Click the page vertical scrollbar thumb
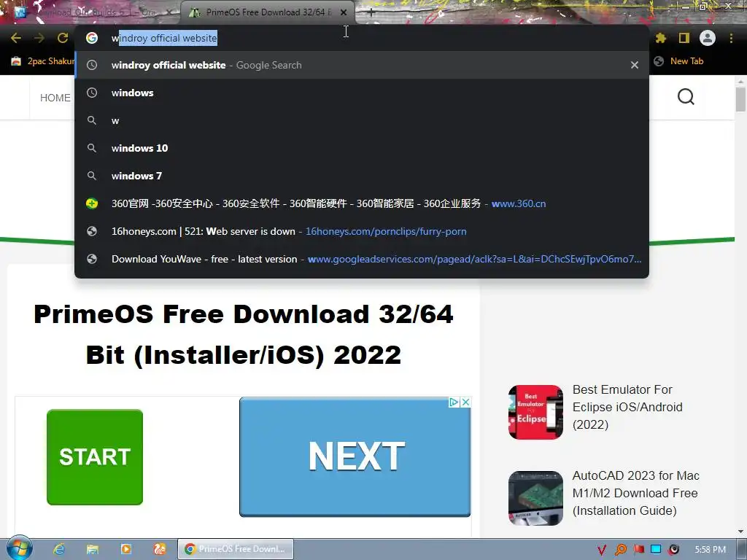 point(740,99)
